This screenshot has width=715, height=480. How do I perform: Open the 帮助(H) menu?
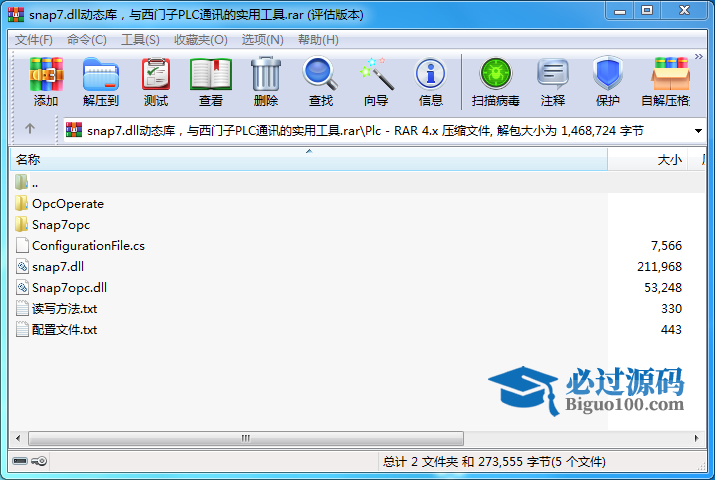318,40
